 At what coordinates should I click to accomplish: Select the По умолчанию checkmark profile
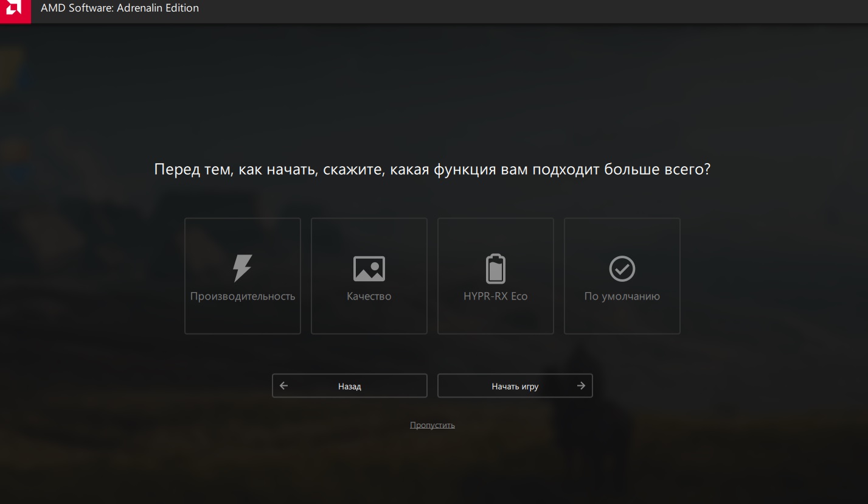point(622,276)
